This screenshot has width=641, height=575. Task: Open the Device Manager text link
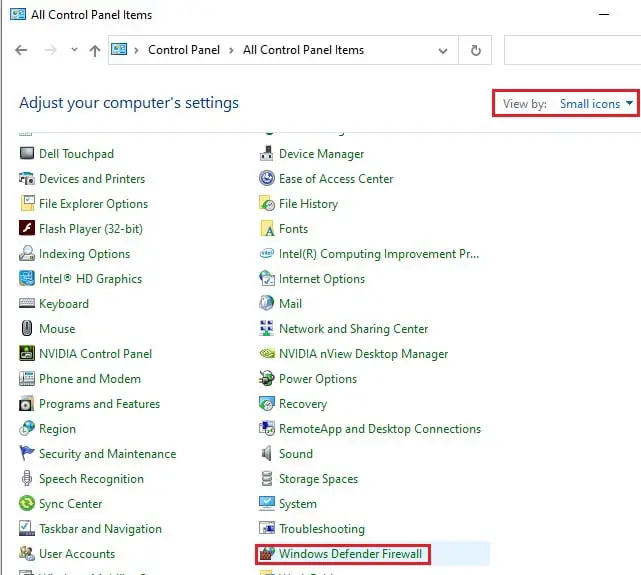[x=321, y=154]
